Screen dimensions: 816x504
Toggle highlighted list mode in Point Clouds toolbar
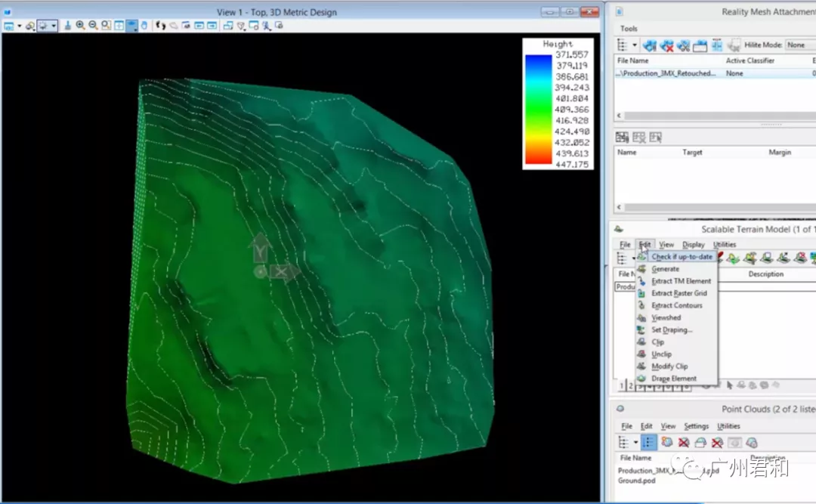[x=648, y=443]
